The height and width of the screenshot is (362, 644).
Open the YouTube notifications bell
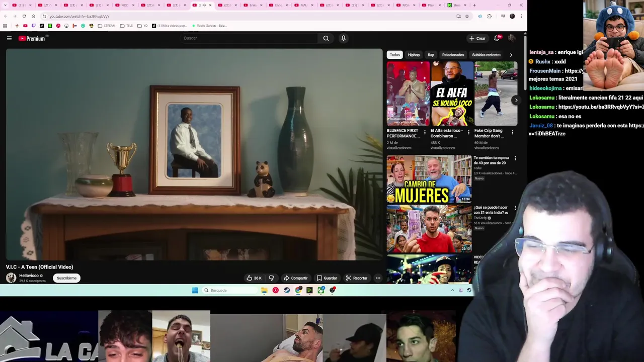(497, 38)
